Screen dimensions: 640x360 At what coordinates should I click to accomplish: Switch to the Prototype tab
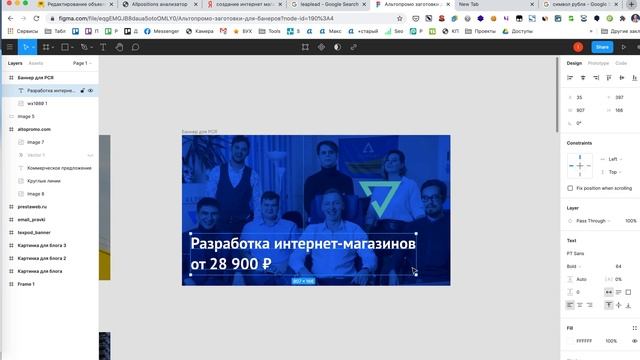coord(598,63)
